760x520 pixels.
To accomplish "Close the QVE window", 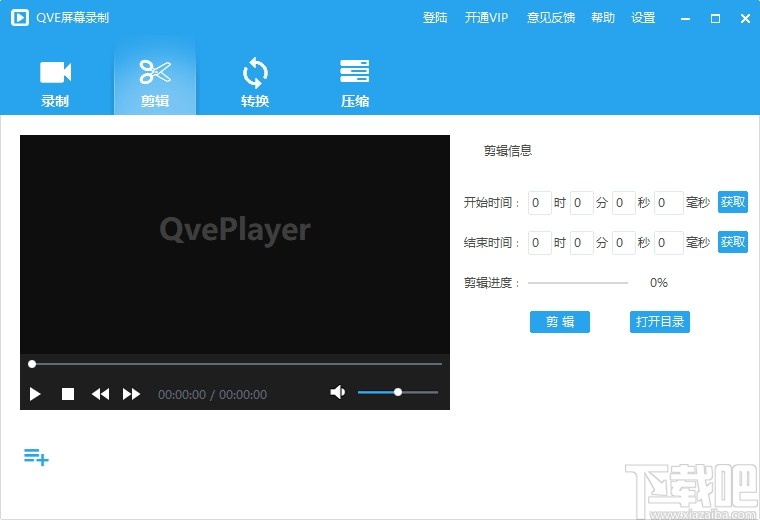I will tap(745, 18).
